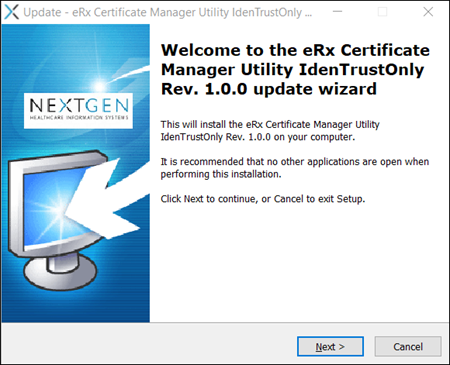Click the NextGen X icon in title bar

(11, 12)
